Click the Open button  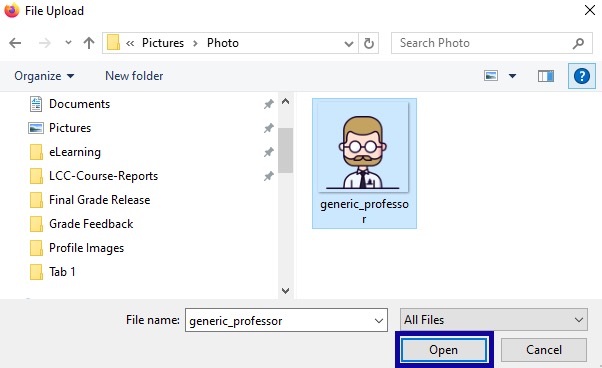click(x=444, y=350)
